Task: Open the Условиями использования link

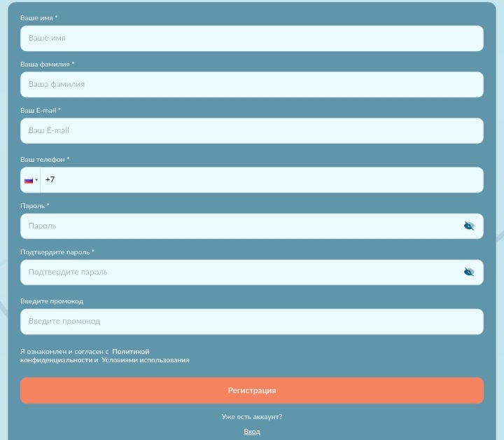Action: (145, 360)
